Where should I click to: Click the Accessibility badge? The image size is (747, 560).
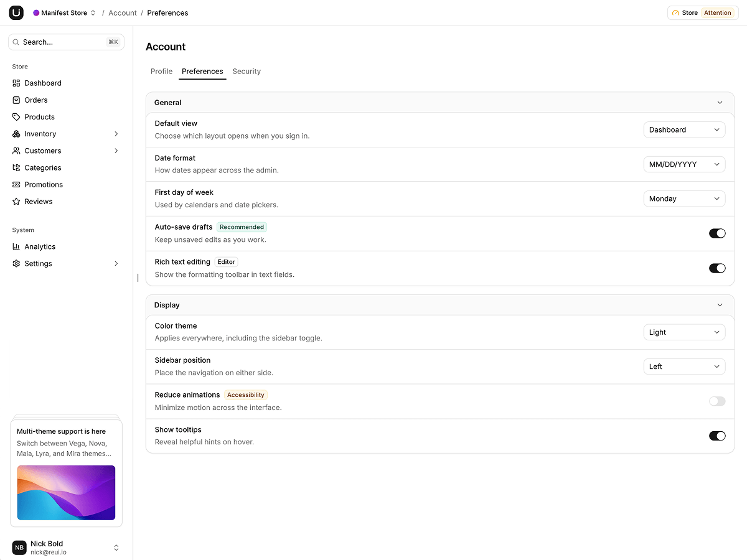click(246, 395)
